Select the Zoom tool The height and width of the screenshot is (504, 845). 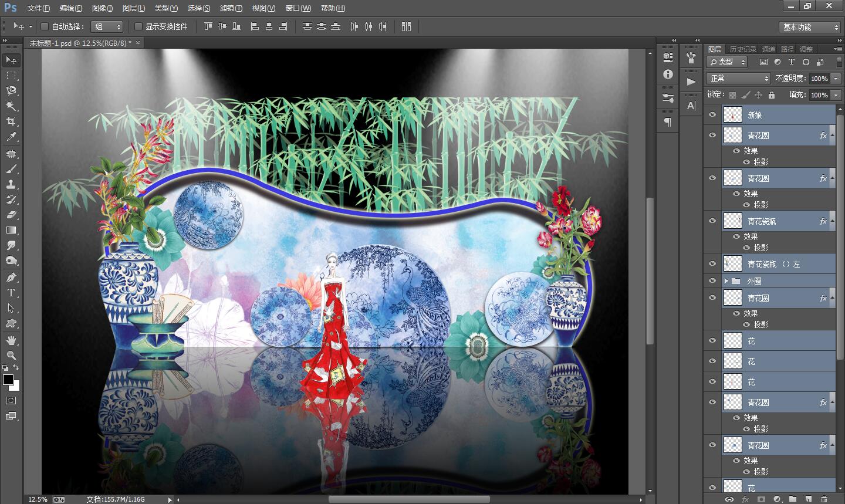tap(11, 356)
